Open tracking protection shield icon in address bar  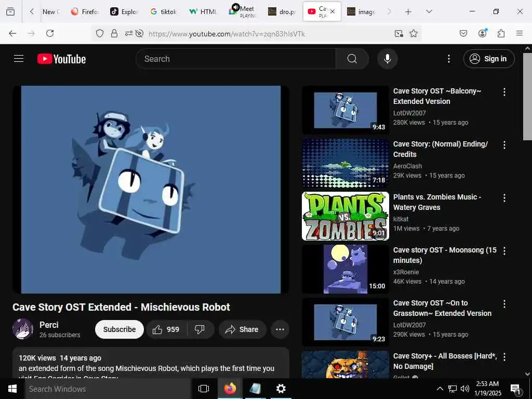click(99, 33)
